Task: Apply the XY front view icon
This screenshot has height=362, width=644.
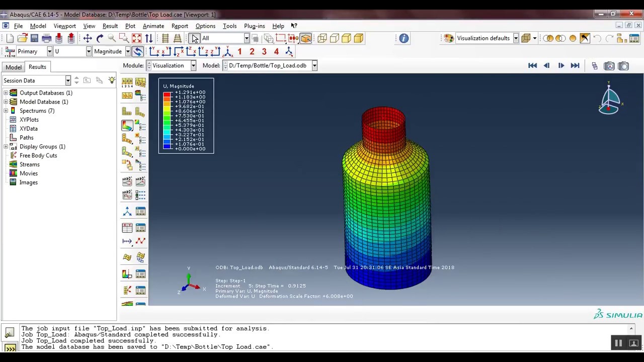Action: click(154, 51)
